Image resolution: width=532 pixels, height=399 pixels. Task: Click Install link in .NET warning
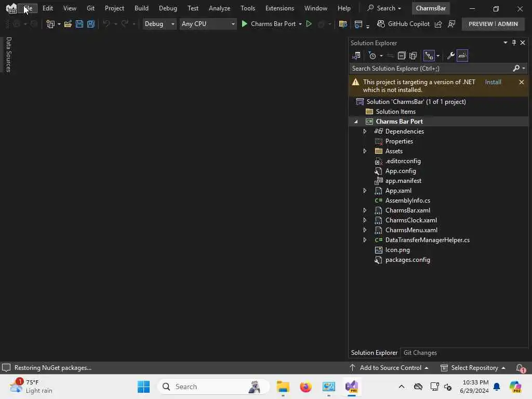[493, 82]
